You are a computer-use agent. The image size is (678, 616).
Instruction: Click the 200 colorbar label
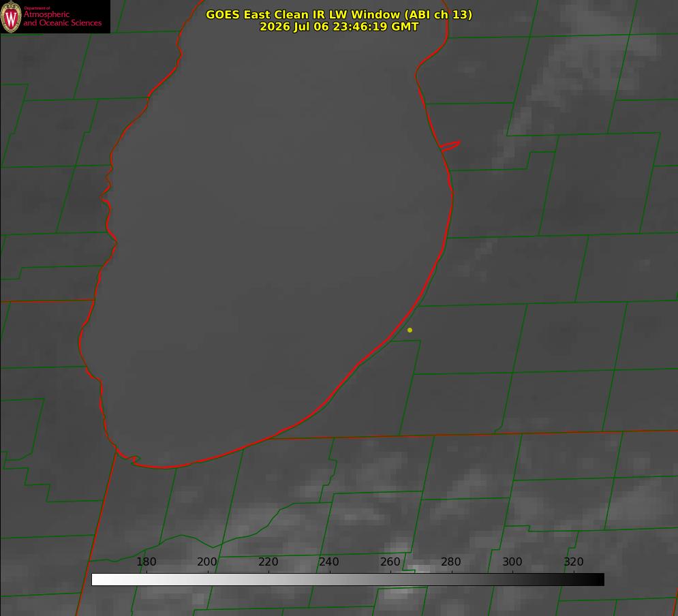tap(206, 561)
